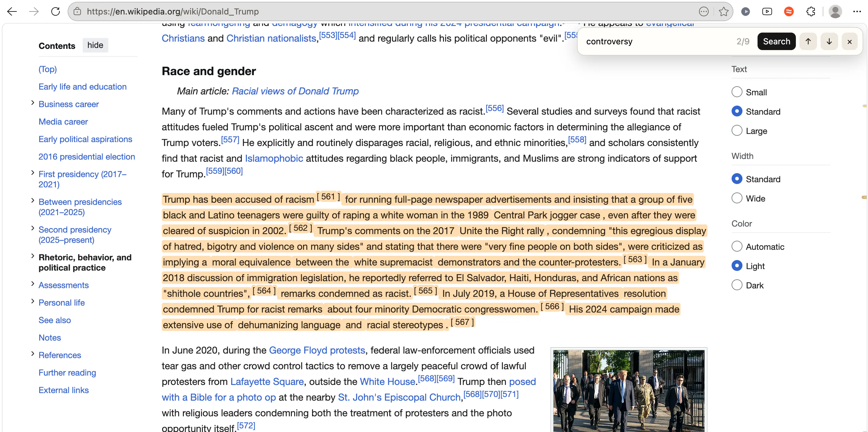Go forward in browser history
868x432 pixels.
(x=34, y=11)
